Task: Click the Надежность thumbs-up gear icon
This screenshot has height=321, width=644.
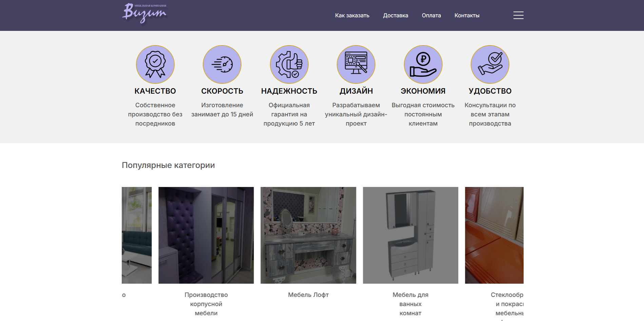Action: tap(289, 64)
